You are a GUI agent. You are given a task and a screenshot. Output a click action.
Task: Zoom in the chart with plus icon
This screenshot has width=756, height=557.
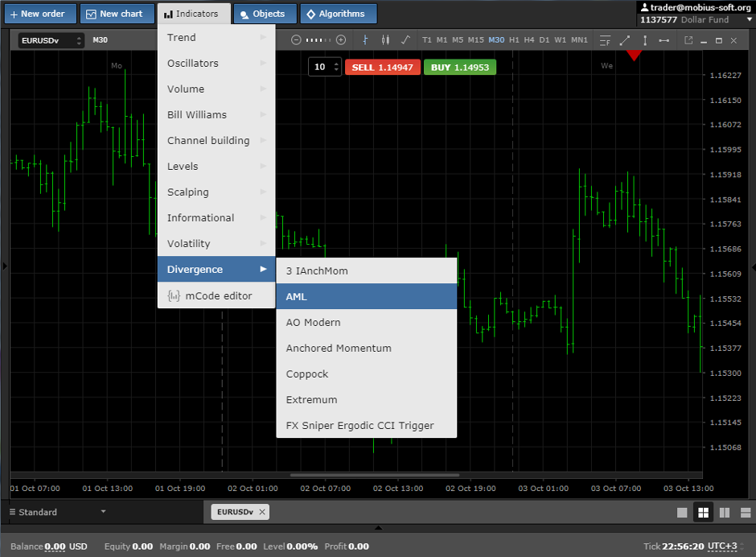(341, 40)
